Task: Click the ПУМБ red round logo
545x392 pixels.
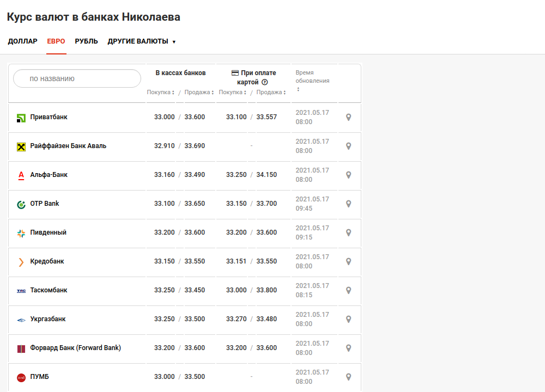Action: 21,377
